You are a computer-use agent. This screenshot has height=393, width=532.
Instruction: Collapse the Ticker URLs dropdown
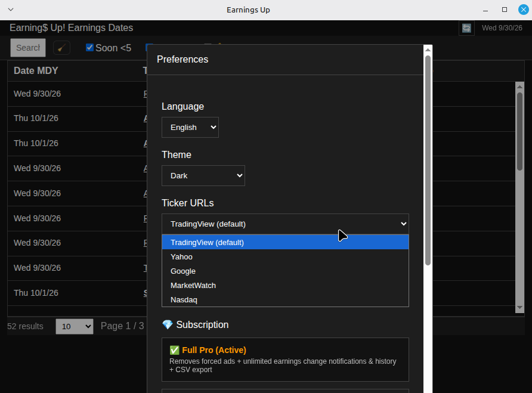(x=285, y=224)
